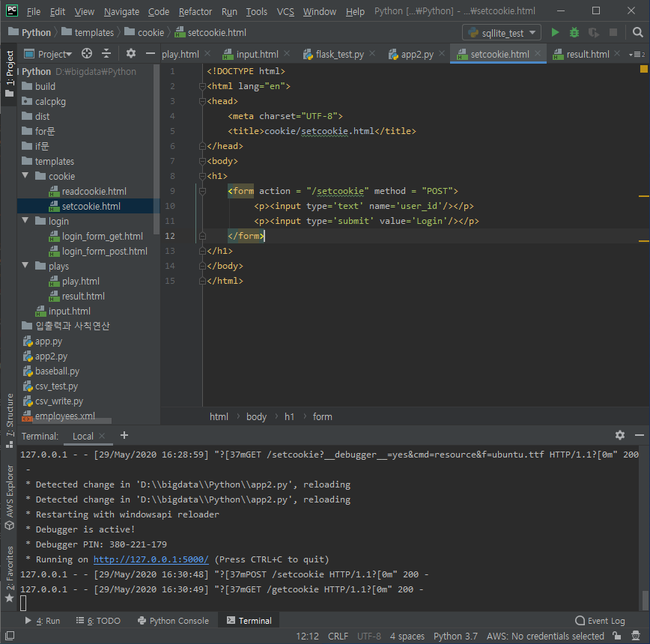Screen dimensions: 650x644
Task: Hide the Terminal panel minus icon
Action: coord(640,435)
